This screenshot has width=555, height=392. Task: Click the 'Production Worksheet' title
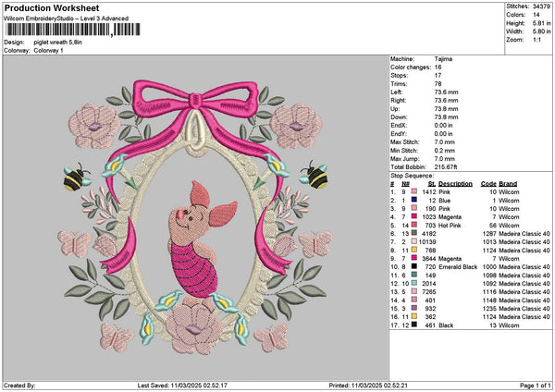pyautogui.click(x=52, y=7)
